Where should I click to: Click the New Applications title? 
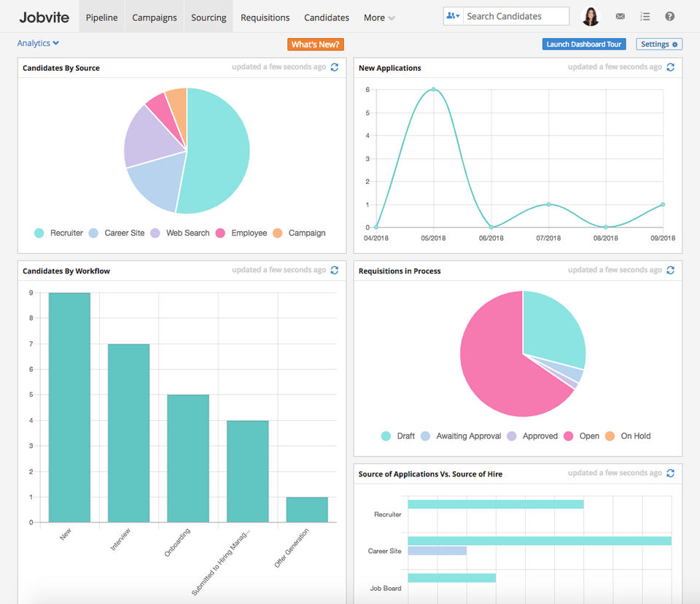pyautogui.click(x=389, y=68)
